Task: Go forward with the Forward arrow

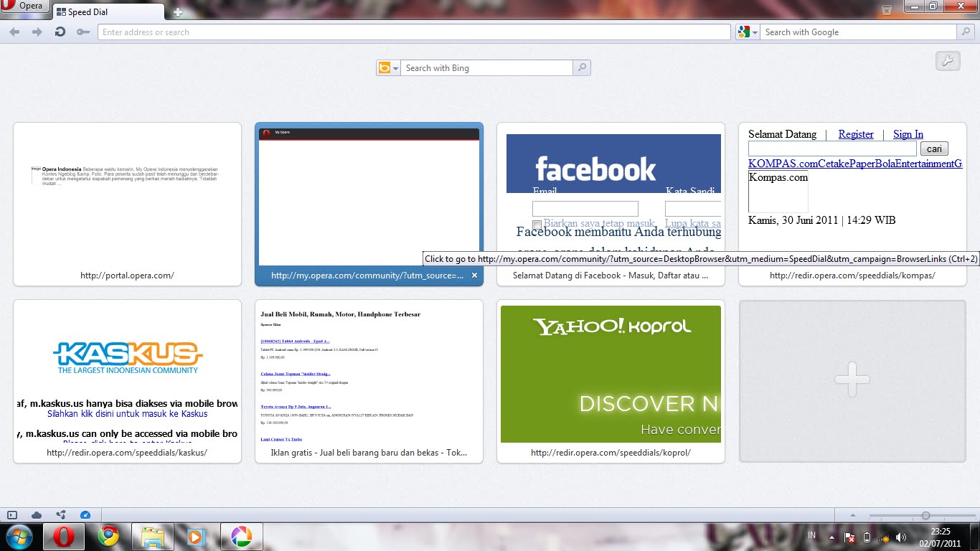Action: pyautogui.click(x=37, y=32)
